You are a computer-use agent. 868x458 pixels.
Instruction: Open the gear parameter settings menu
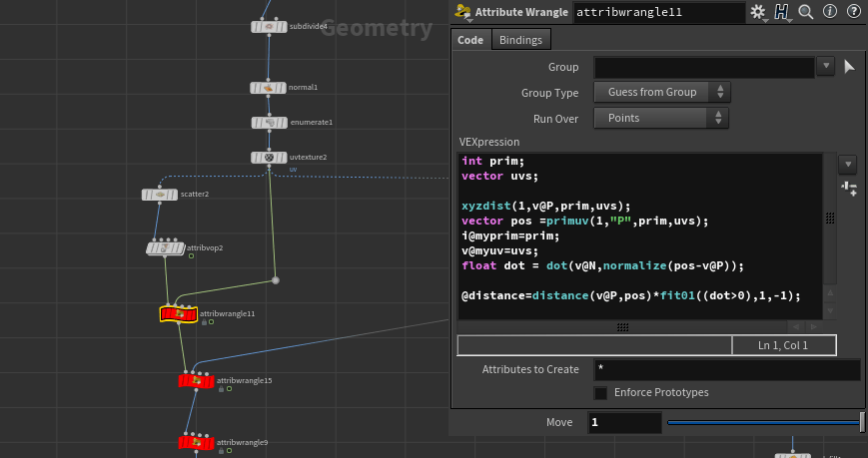(x=758, y=12)
